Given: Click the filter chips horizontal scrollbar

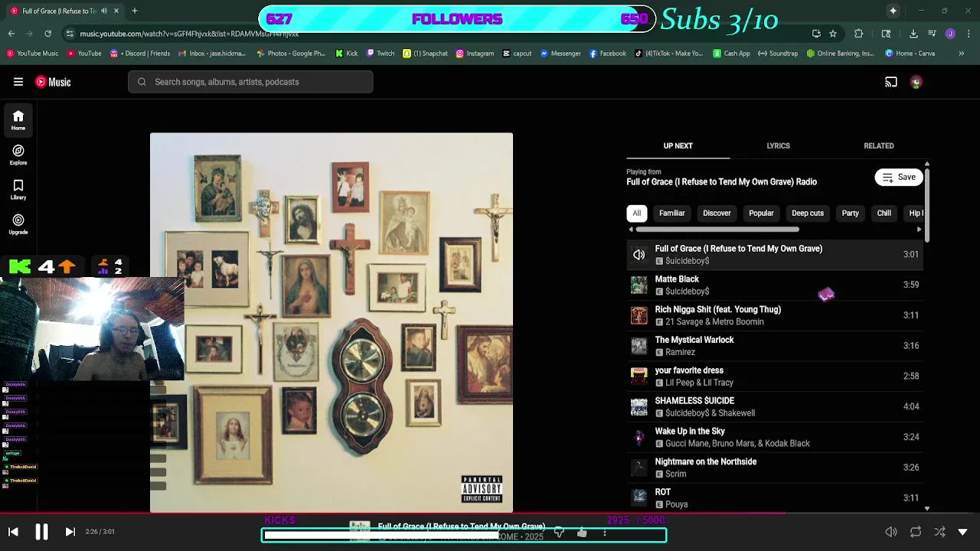Looking at the screenshot, I should (x=717, y=229).
